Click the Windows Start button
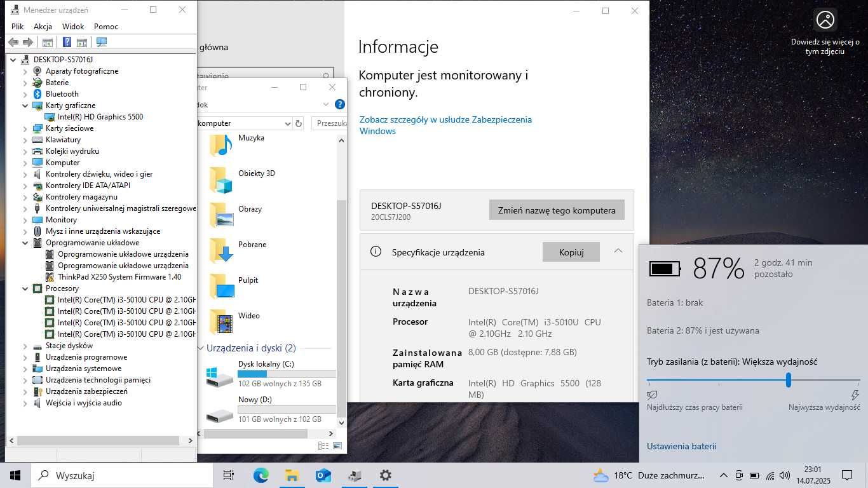 pos(15,475)
